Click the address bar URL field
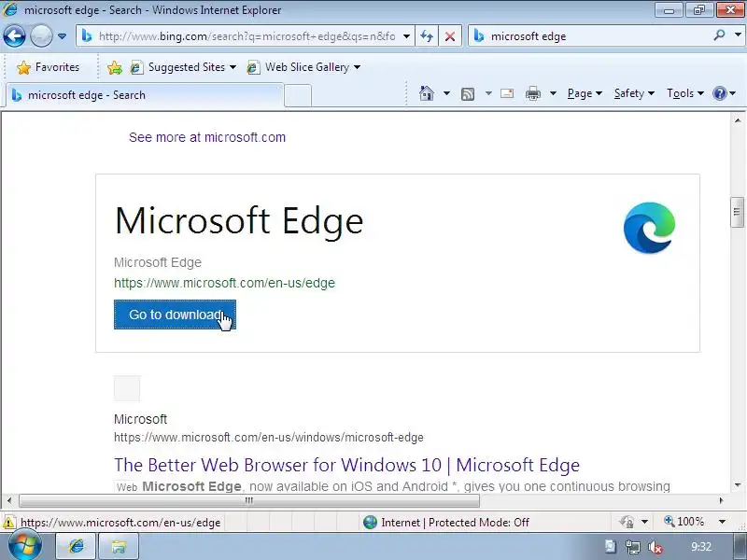Screen dimensions: 747x560 [x=247, y=36]
